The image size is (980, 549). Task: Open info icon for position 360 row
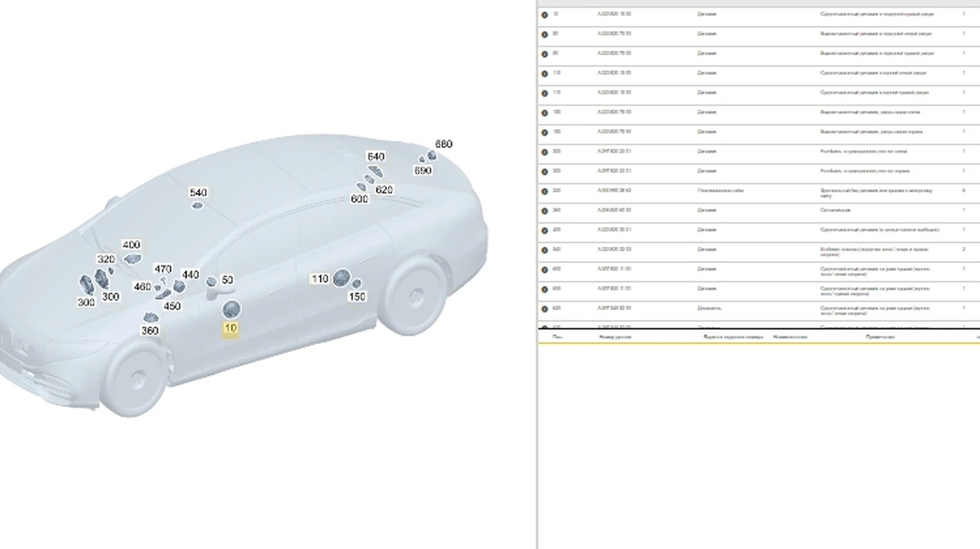point(545,211)
